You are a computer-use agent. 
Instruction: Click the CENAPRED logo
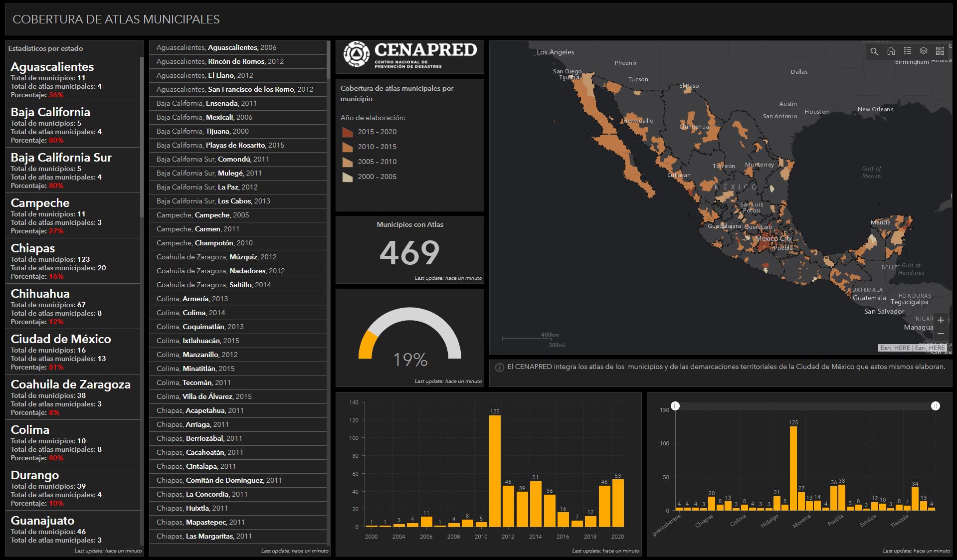[410, 54]
